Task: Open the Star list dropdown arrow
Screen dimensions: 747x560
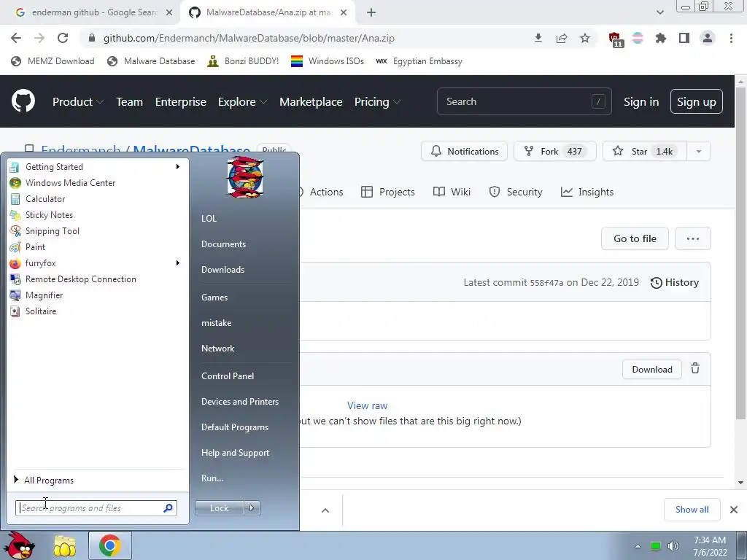Action: pos(698,152)
